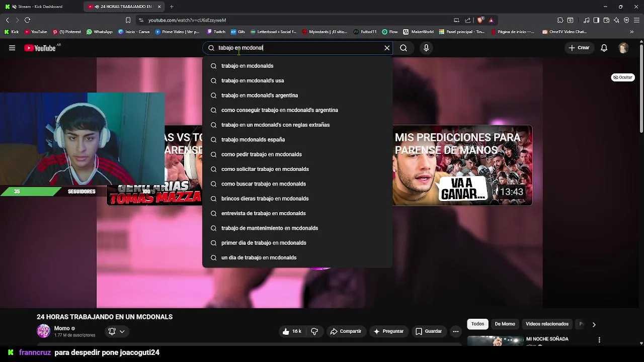644x362 pixels.
Task: Open the account avatar menu
Action: (x=623, y=48)
